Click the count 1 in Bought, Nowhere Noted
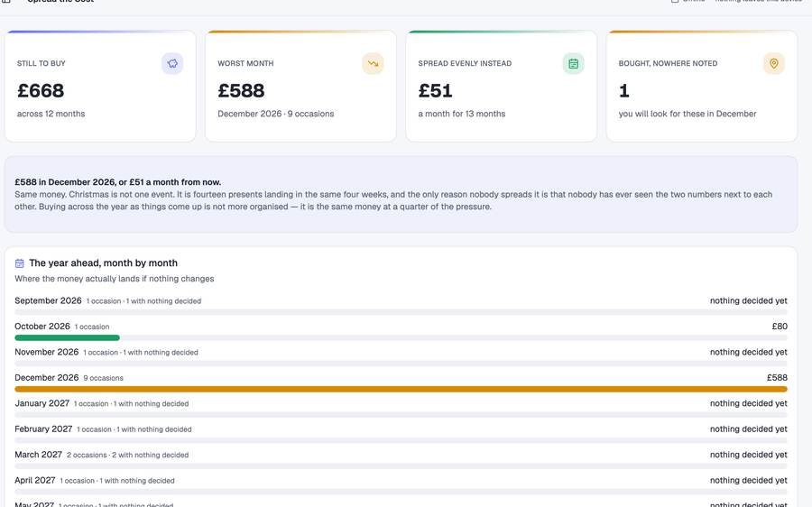The width and height of the screenshot is (812, 507). [x=624, y=90]
